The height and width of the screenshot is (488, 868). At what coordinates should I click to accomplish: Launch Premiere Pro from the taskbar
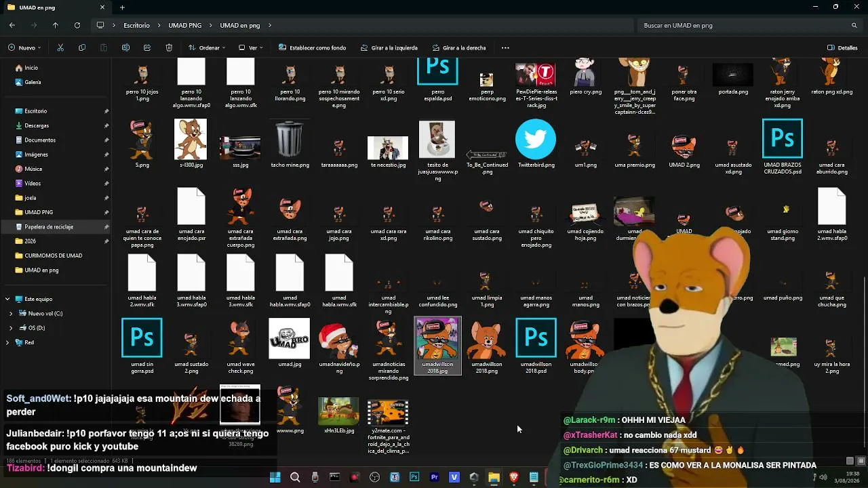pyautogui.click(x=435, y=478)
